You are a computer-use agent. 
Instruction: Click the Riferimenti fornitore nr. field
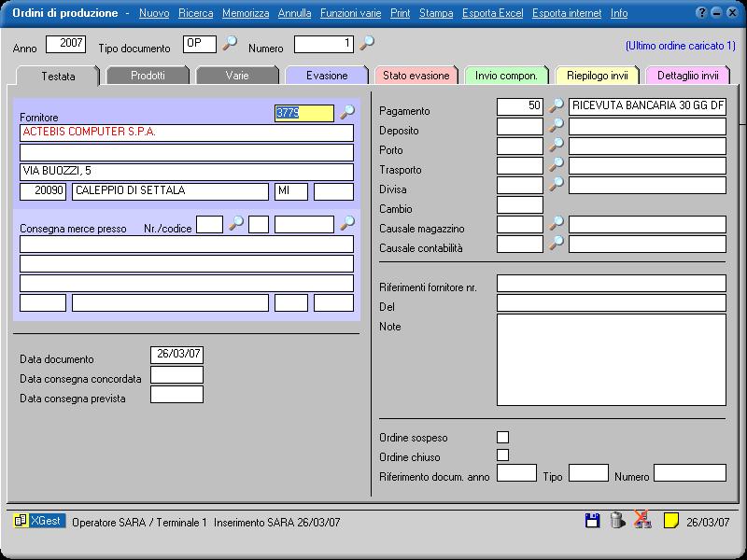pyautogui.click(x=612, y=284)
